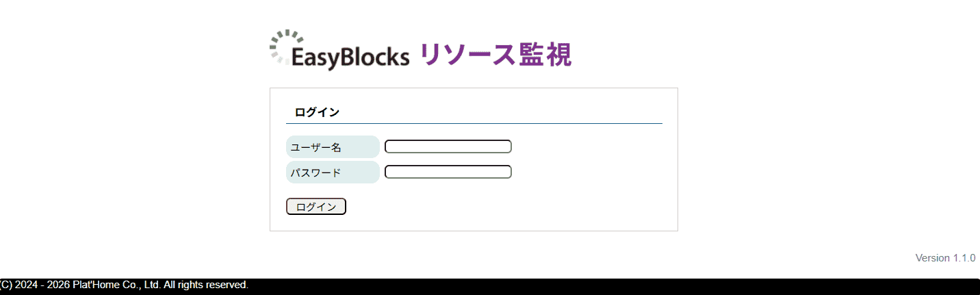Click the purple リソース katakana in the title

click(466, 55)
